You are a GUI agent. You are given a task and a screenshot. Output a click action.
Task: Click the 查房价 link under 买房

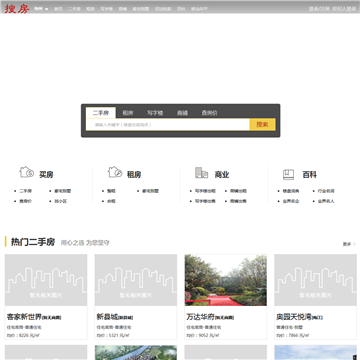[x=25, y=201]
